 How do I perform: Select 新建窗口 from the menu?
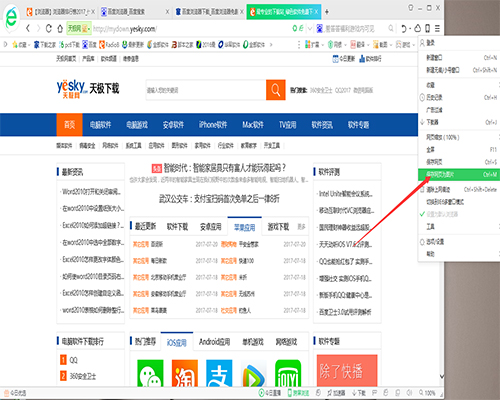coord(459,58)
